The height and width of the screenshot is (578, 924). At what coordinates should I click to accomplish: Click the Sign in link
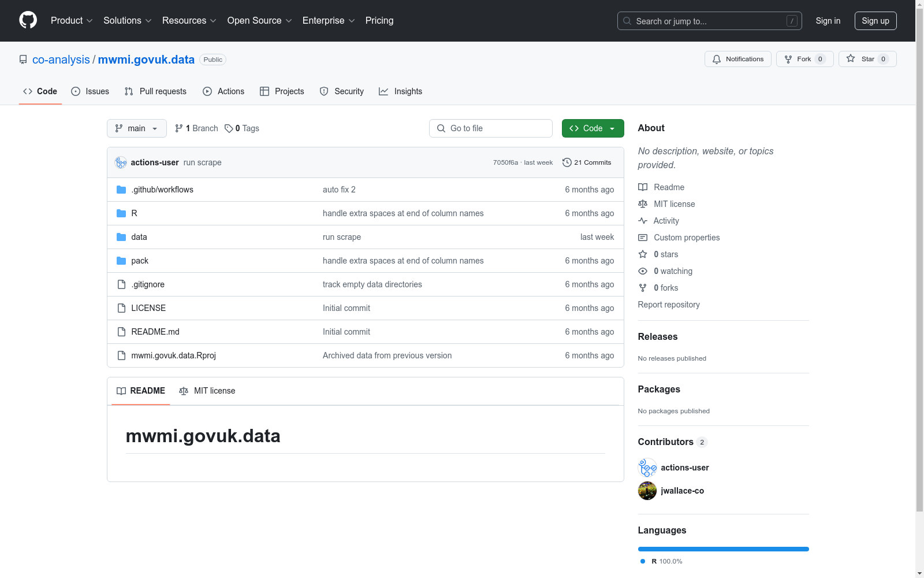pyautogui.click(x=828, y=21)
